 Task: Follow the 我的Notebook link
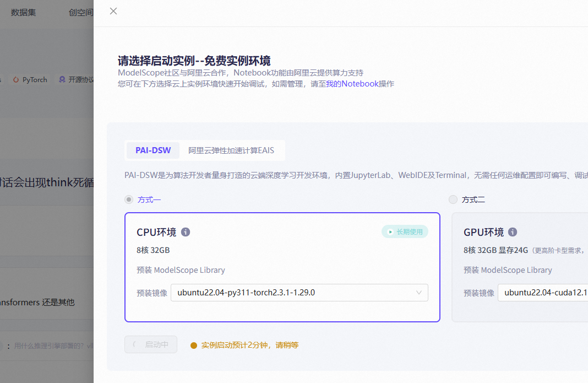click(352, 83)
